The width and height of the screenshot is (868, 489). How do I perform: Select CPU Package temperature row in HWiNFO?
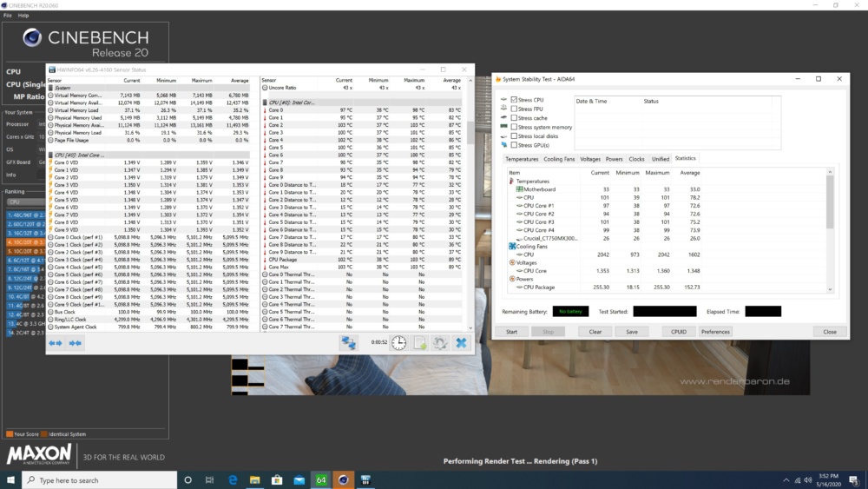(363, 260)
